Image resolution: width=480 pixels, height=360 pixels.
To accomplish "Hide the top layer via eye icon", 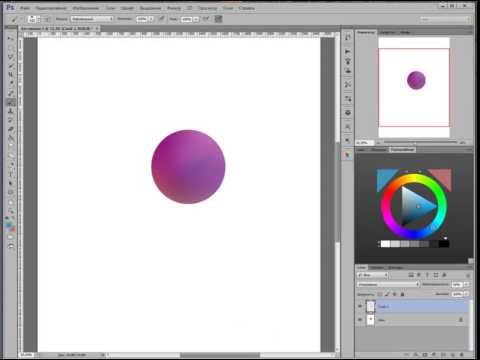I will [x=360, y=306].
